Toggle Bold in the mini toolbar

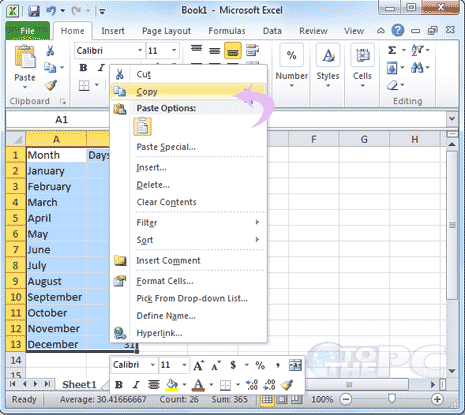click(119, 385)
